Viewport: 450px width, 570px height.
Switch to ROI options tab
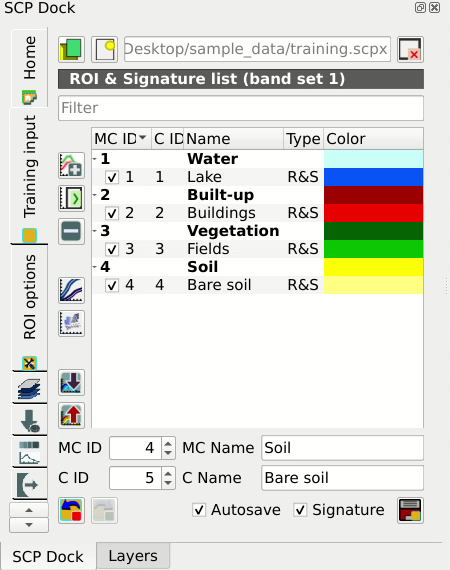29,308
